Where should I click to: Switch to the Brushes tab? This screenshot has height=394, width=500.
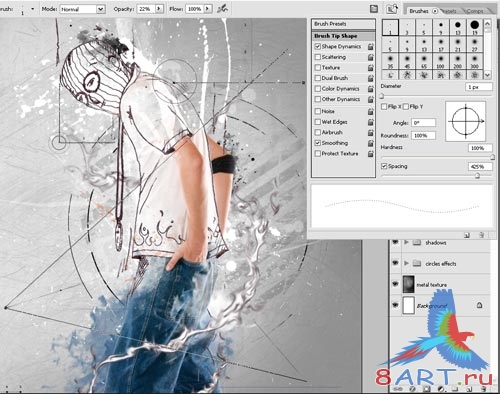click(419, 11)
